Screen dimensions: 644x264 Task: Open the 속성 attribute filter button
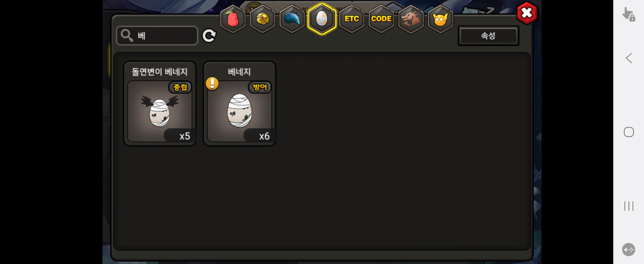click(488, 36)
